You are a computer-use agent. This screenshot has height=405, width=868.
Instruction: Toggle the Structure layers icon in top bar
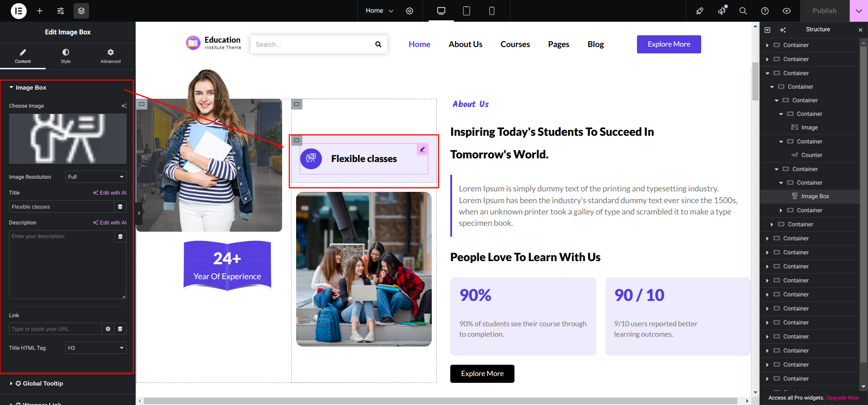(81, 11)
